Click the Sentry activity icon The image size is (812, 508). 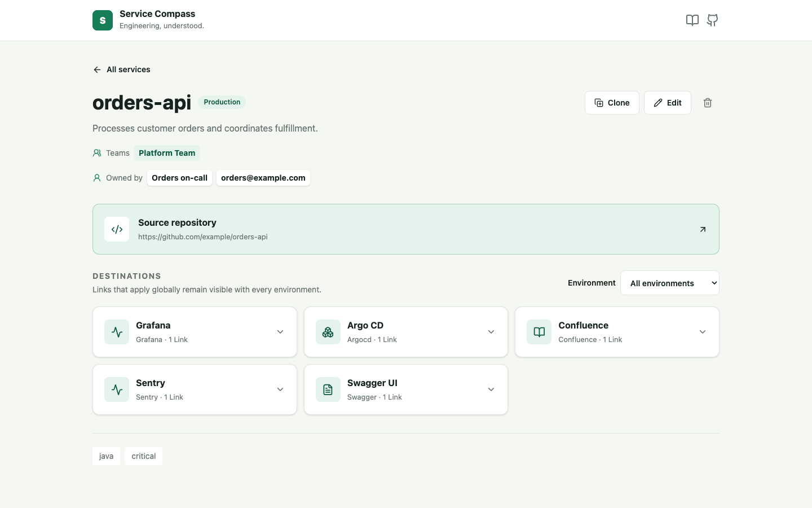[117, 389]
